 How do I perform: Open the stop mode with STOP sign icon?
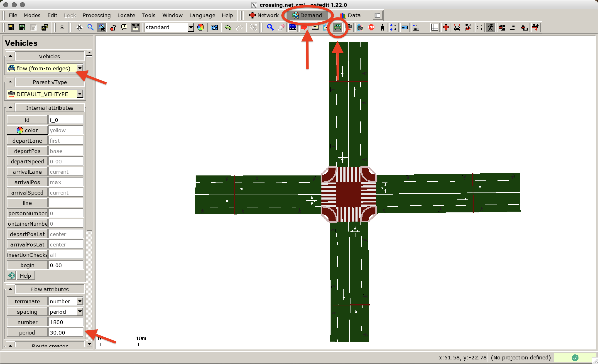(371, 27)
